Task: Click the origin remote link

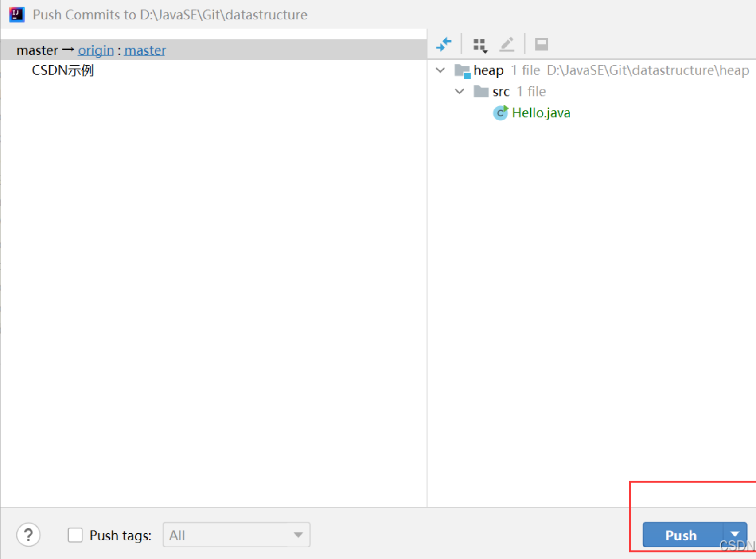Action: [96, 50]
